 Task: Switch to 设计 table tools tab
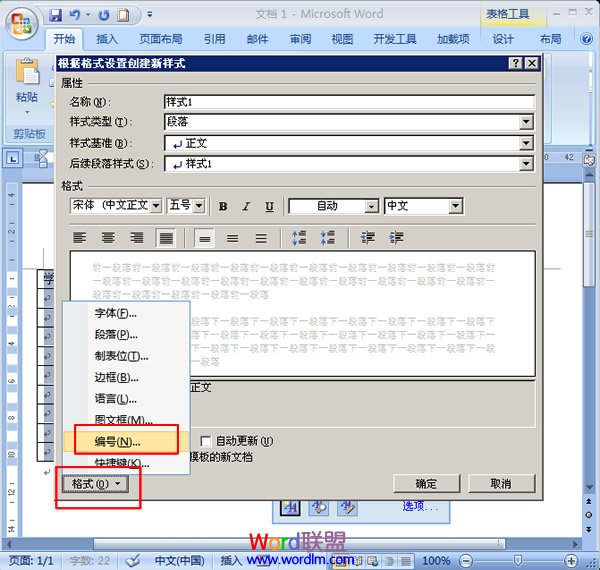(x=502, y=39)
